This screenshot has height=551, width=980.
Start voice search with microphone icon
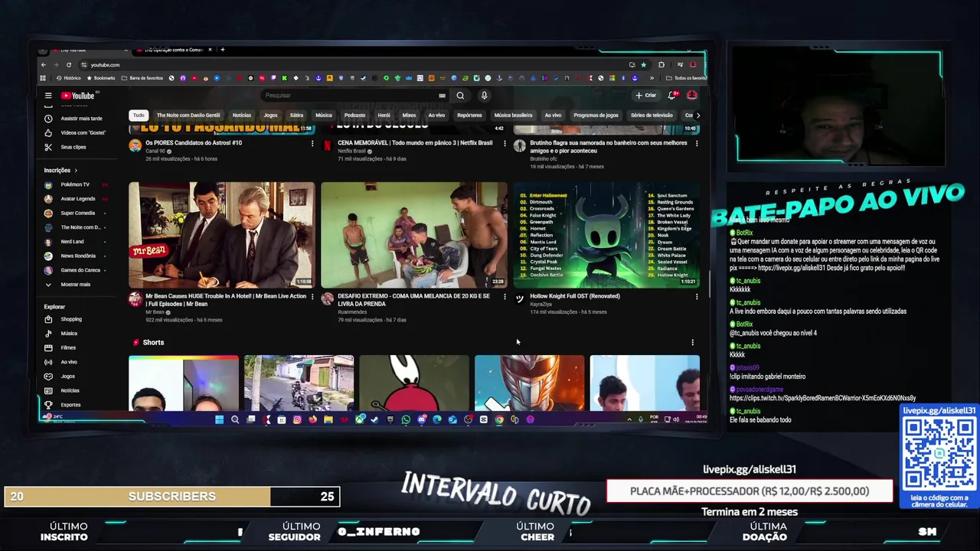point(484,96)
